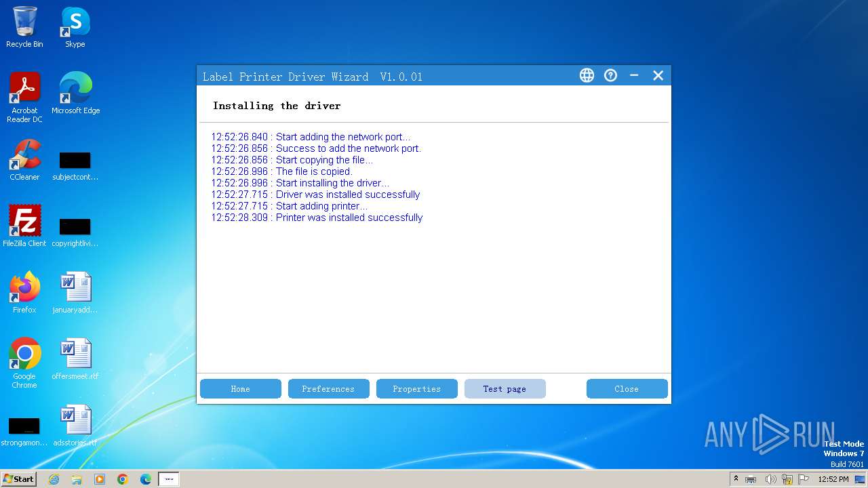Open Google Chrome desktop shortcut

24,363
